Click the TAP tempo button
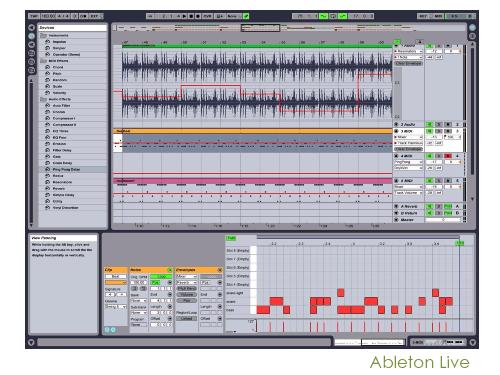The height and width of the screenshot is (375, 500). [x=34, y=16]
